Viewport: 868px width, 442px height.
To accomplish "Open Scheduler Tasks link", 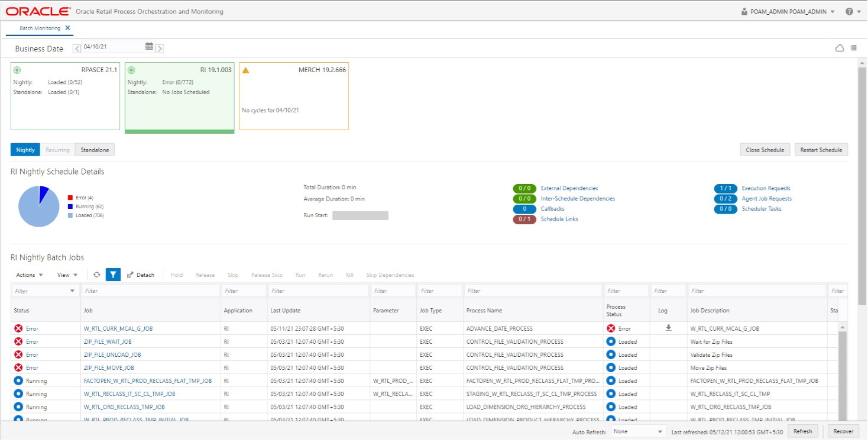I will click(x=762, y=209).
